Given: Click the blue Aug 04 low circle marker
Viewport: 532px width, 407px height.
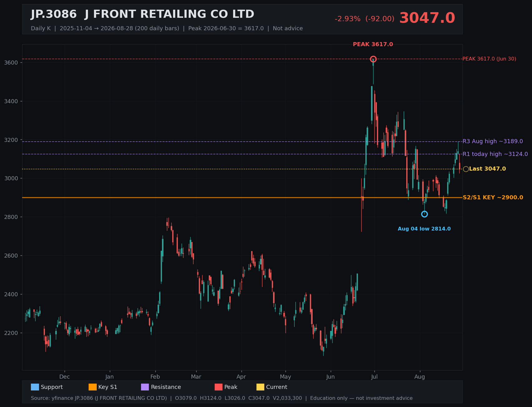Looking at the screenshot, I should (x=424, y=214).
